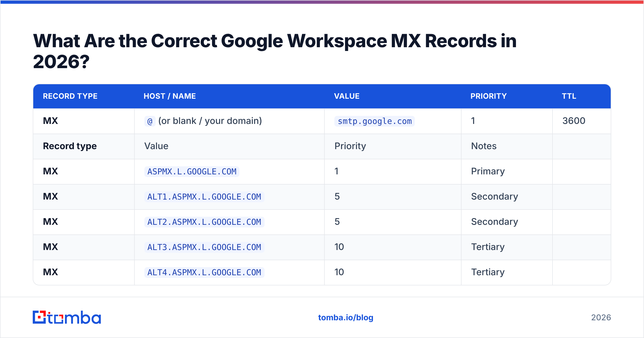This screenshot has width=644, height=338.
Task: Click the 3600 TTL value
Action: (574, 121)
